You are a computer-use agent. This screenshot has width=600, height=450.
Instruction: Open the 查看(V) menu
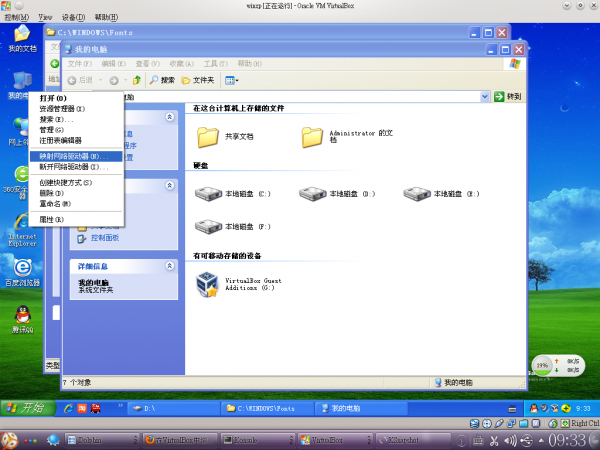pos(147,64)
